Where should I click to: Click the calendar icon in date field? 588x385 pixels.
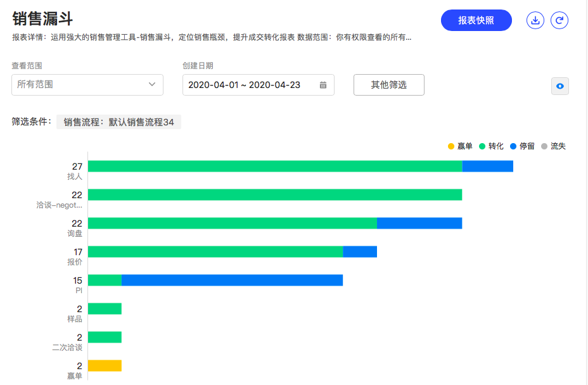click(x=323, y=85)
